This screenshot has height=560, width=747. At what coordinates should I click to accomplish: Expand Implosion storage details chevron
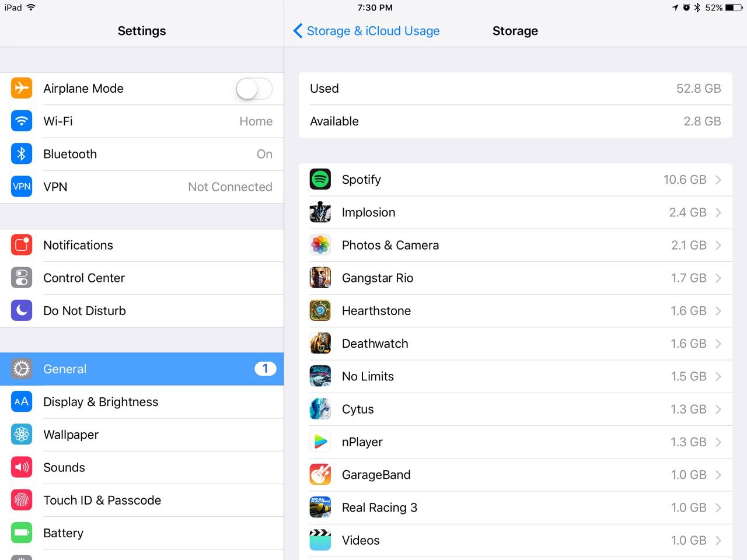pos(718,212)
